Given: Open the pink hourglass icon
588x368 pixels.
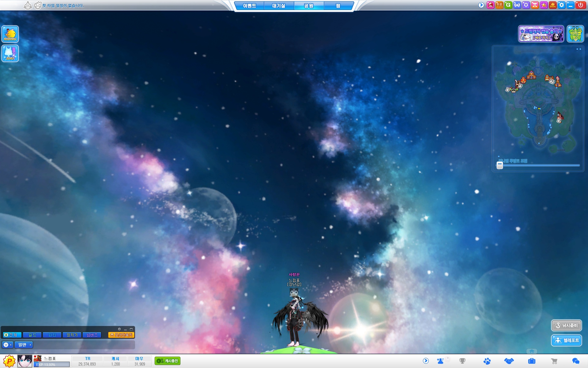Looking at the screenshot, I should [535, 5].
